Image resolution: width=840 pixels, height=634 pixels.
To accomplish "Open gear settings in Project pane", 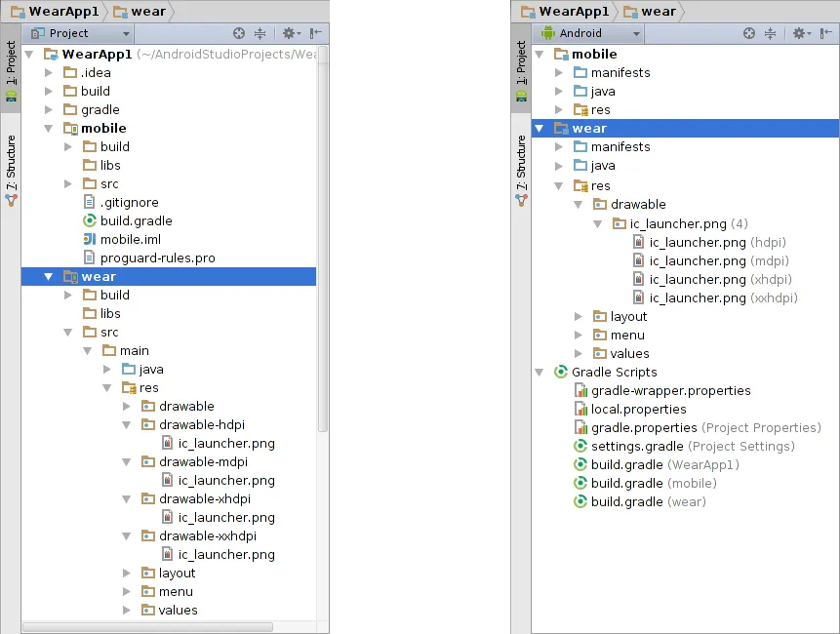I will tap(292, 33).
